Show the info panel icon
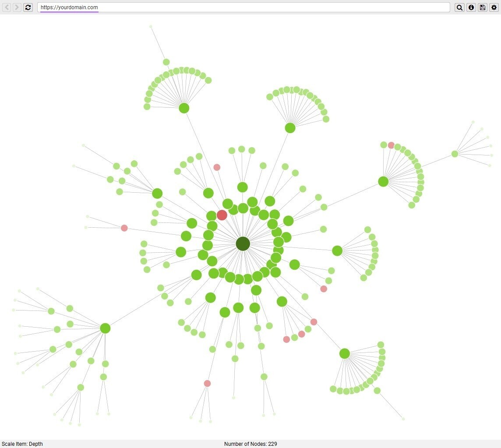Image resolution: width=501 pixels, height=448 pixels. click(x=471, y=7)
